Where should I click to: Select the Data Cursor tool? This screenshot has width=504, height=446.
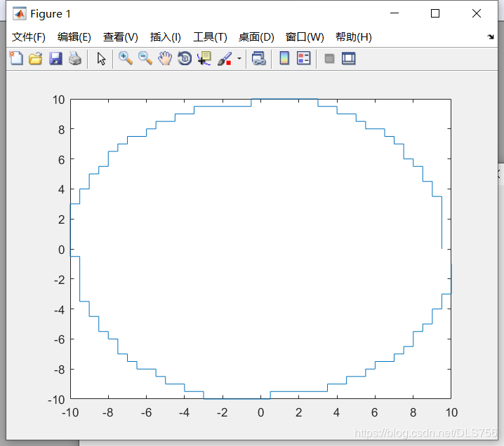pos(204,58)
